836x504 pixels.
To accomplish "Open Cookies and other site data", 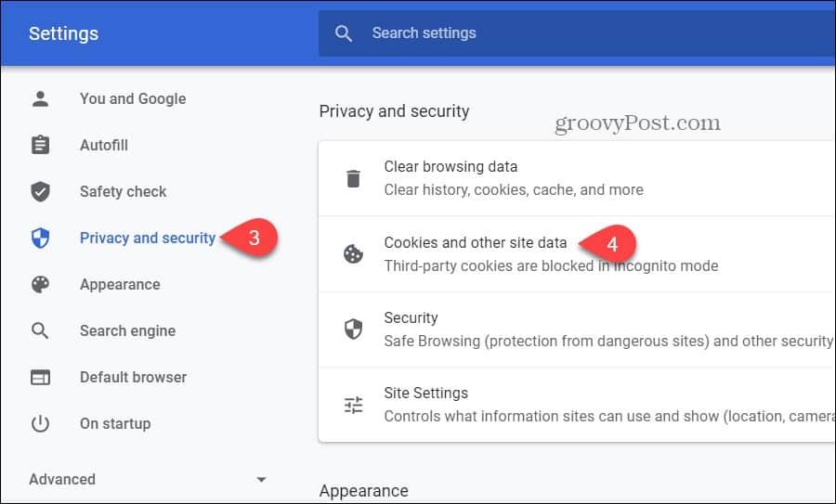I will click(x=475, y=243).
